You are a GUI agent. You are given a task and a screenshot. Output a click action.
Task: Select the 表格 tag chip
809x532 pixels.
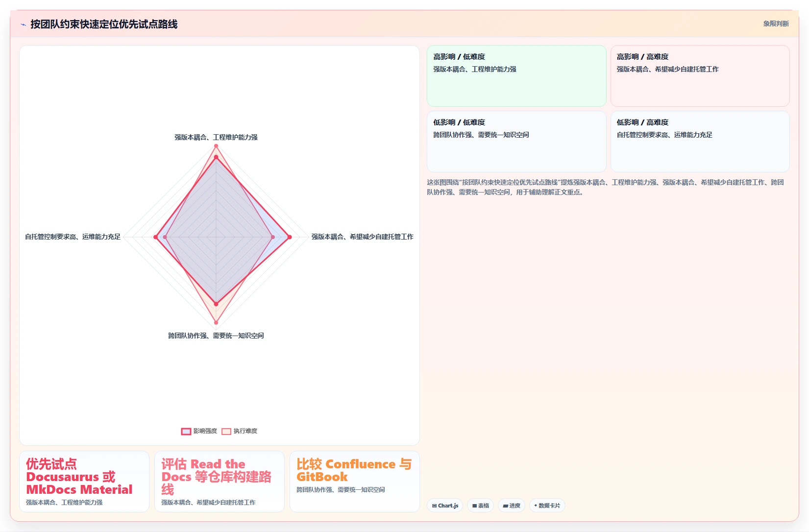[480, 506]
